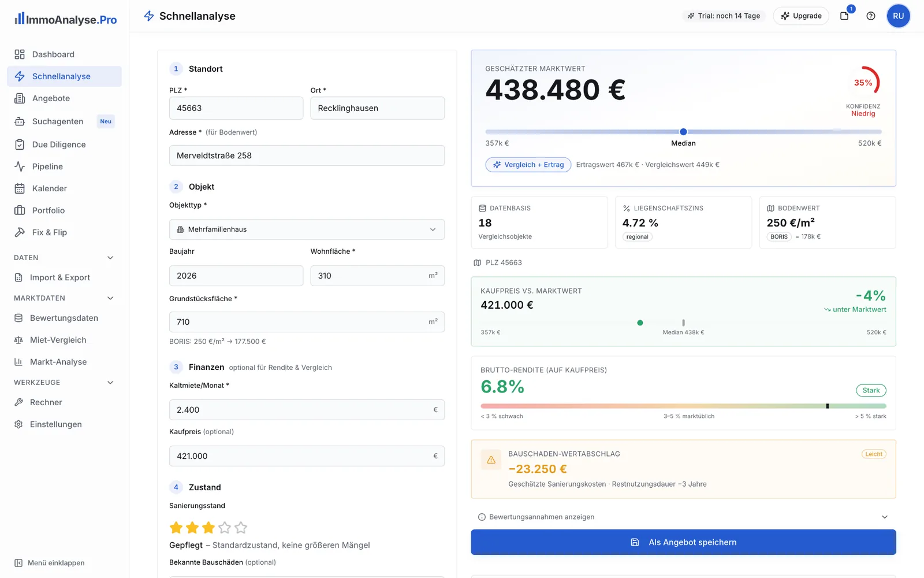Viewport: 924px width, 578px height.
Task: Click the Miet-Vergleich scales icon
Action: [18, 340]
